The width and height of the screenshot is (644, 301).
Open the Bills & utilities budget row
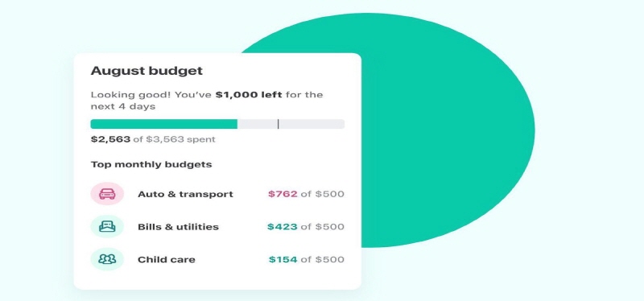[x=217, y=227]
